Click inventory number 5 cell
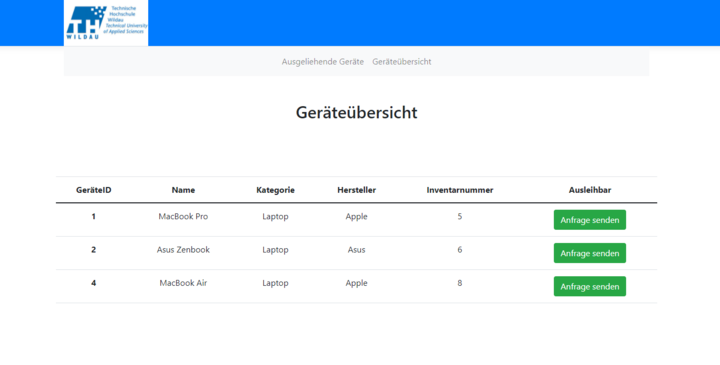This screenshot has width=720, height=365. [x=460, y=216]
